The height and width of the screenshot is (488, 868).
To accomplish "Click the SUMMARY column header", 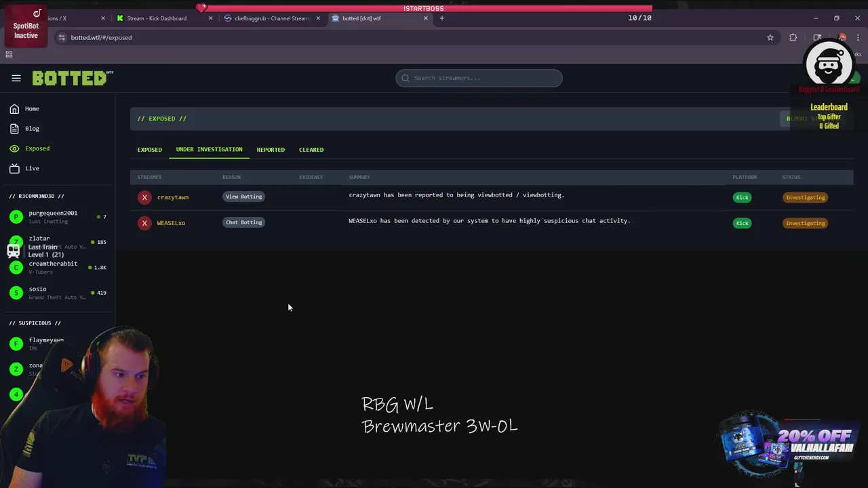I will 359,177.
